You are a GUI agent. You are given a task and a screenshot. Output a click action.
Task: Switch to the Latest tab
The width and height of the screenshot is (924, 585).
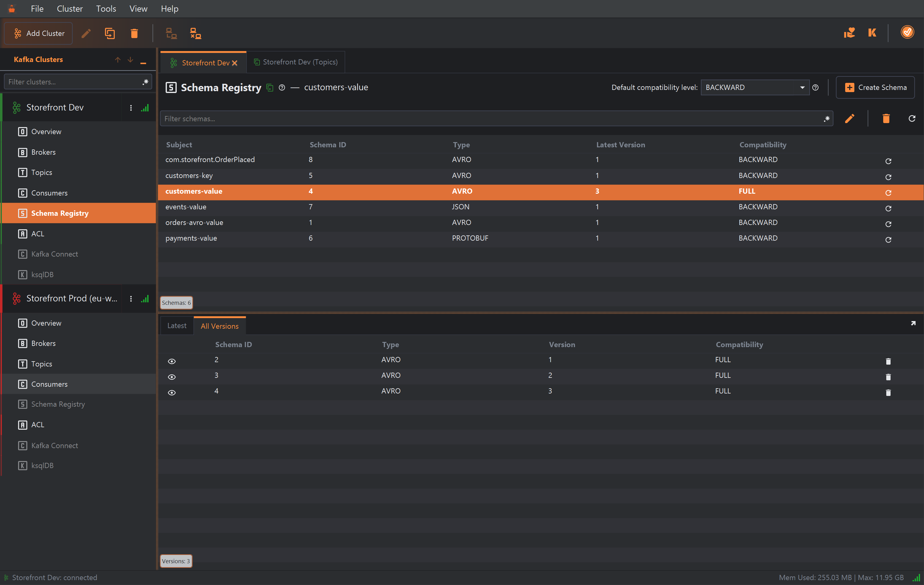[x=177, y=326]
